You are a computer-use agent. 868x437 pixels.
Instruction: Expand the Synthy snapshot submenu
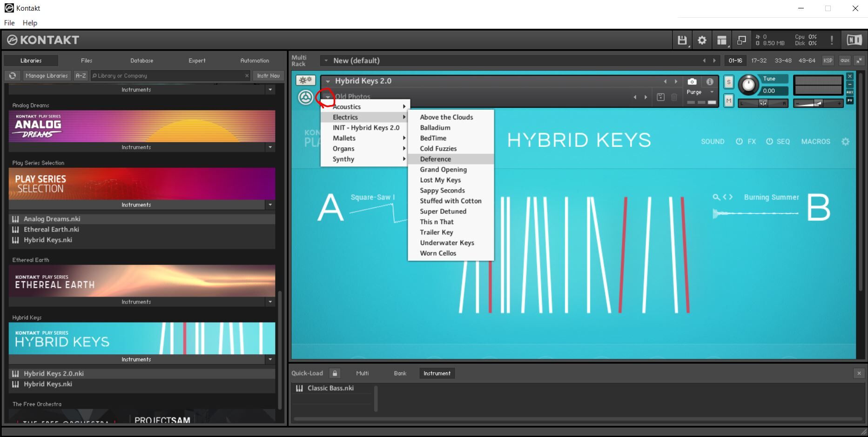click(x=365, y=159)
